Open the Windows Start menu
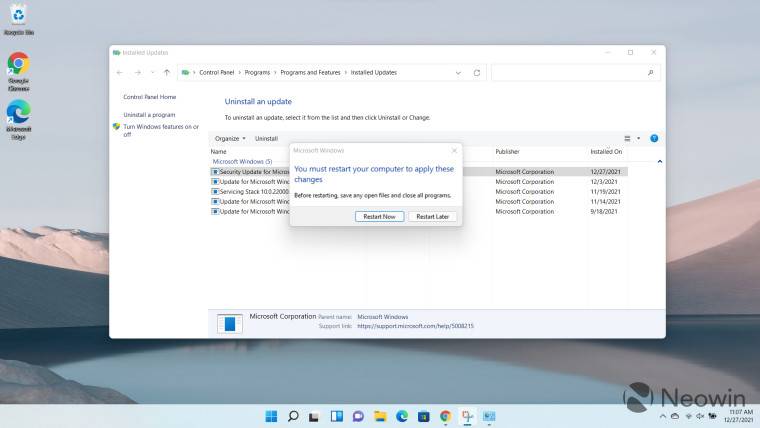This screenshot has height=428, width=760. coord(271,416)
